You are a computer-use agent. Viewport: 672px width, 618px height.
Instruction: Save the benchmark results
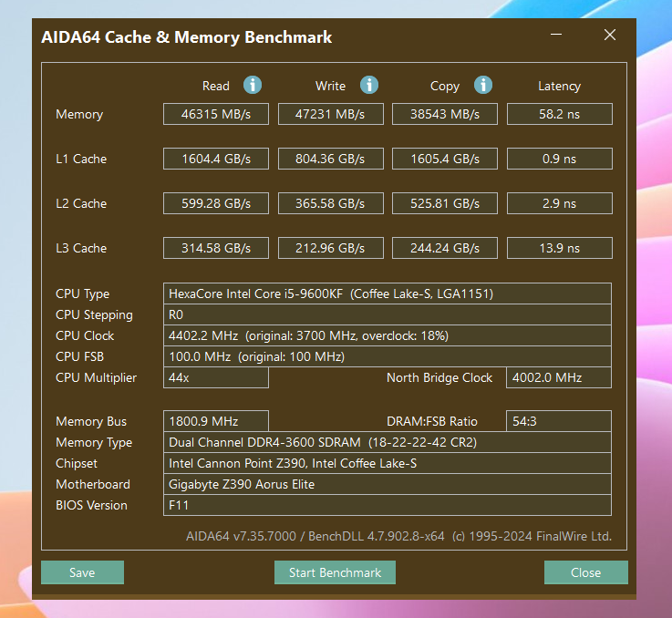pos(82,572)
